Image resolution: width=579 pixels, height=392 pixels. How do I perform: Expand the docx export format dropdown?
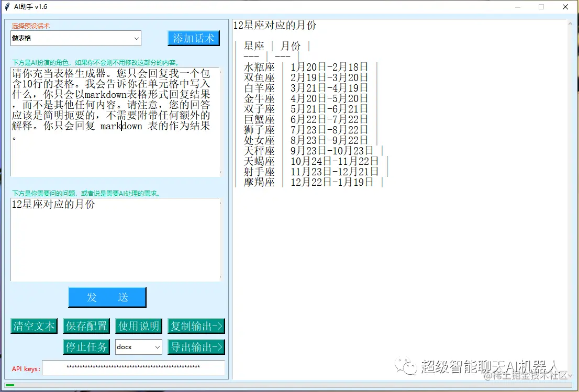138,347
